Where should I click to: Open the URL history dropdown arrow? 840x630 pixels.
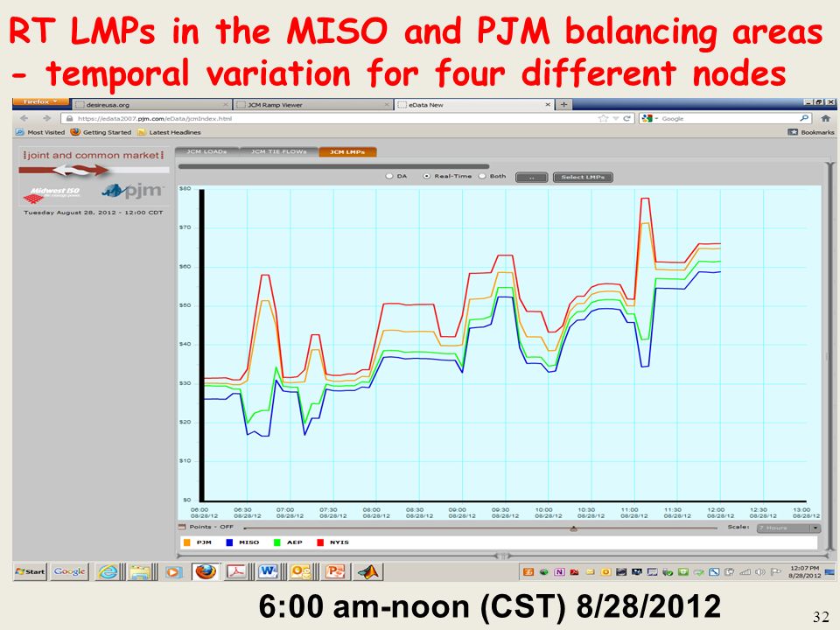point(616,118)
